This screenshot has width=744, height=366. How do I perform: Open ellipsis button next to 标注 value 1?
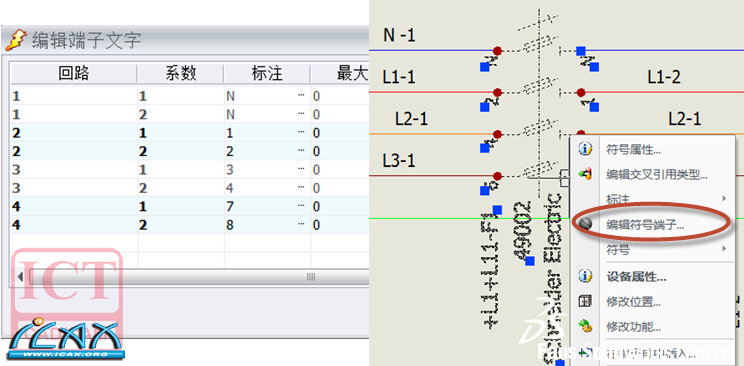(x=301, y=133)
